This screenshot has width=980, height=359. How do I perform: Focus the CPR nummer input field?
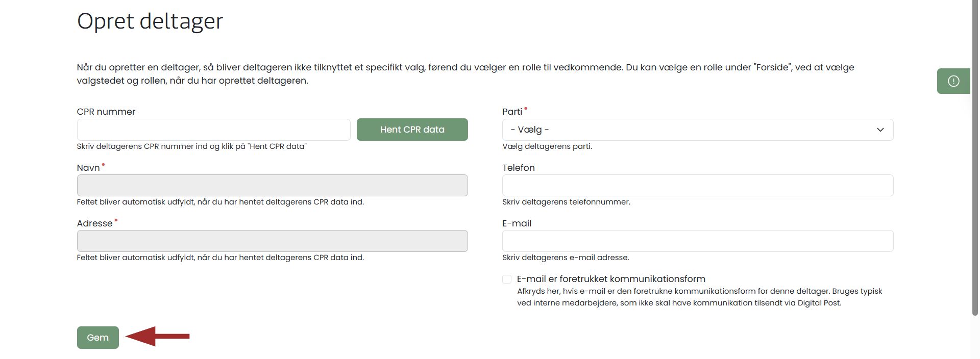(213, 130)
